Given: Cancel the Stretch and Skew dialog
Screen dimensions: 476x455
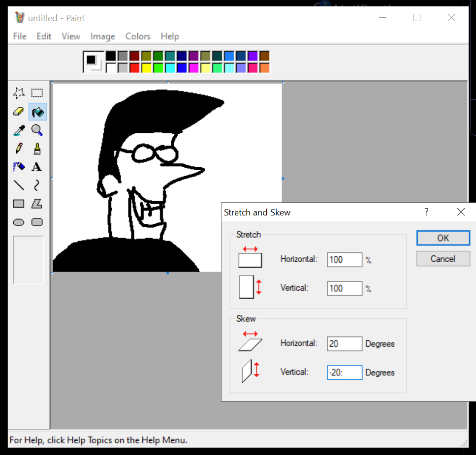Looking at the screenshot, I should pyautogui.click(x=443, y=259).
